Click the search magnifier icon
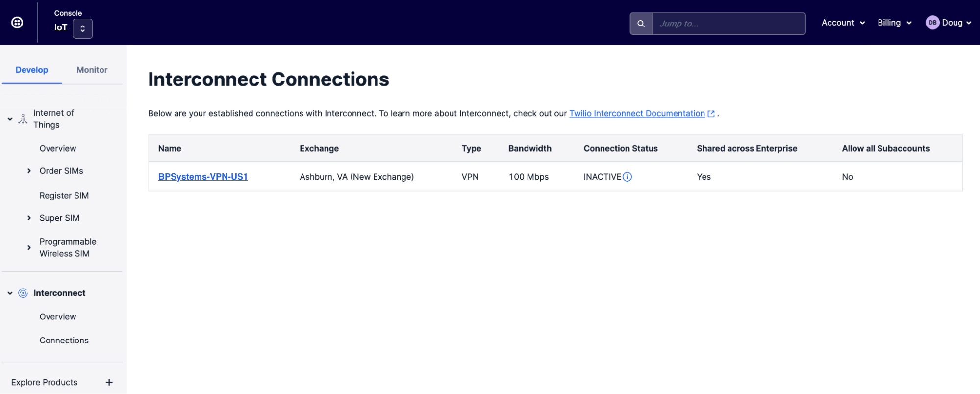980x394 pixels. click(641, 24)
